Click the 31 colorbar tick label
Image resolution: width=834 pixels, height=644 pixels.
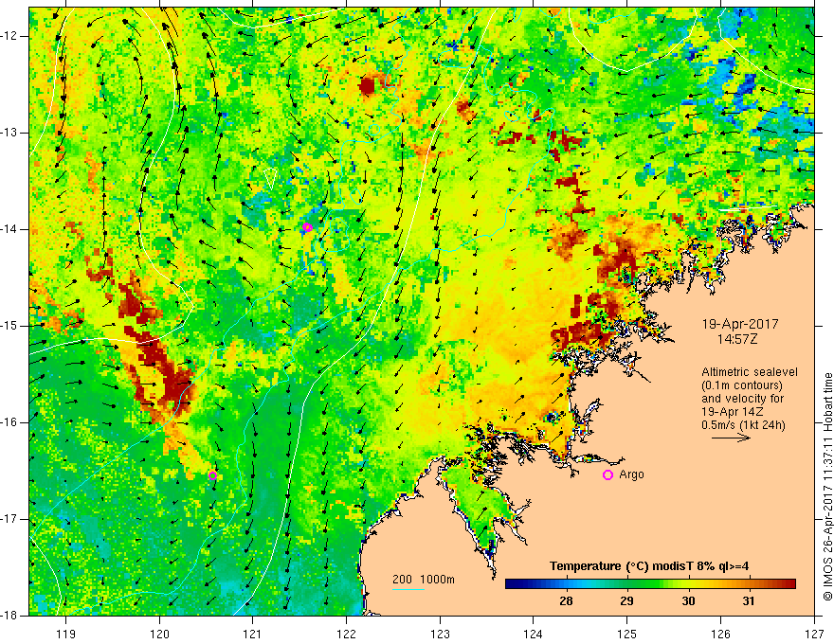point(749,601)
